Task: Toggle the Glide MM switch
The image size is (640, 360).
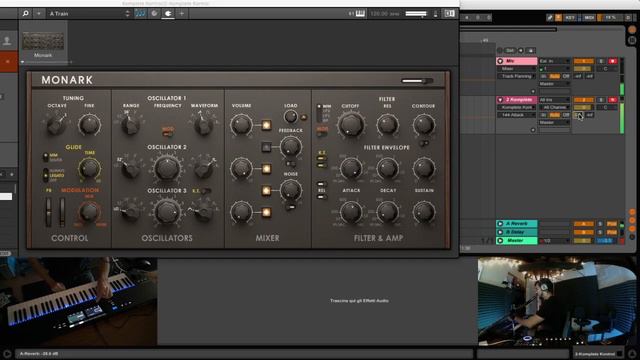Action: [x=46, y=157]
